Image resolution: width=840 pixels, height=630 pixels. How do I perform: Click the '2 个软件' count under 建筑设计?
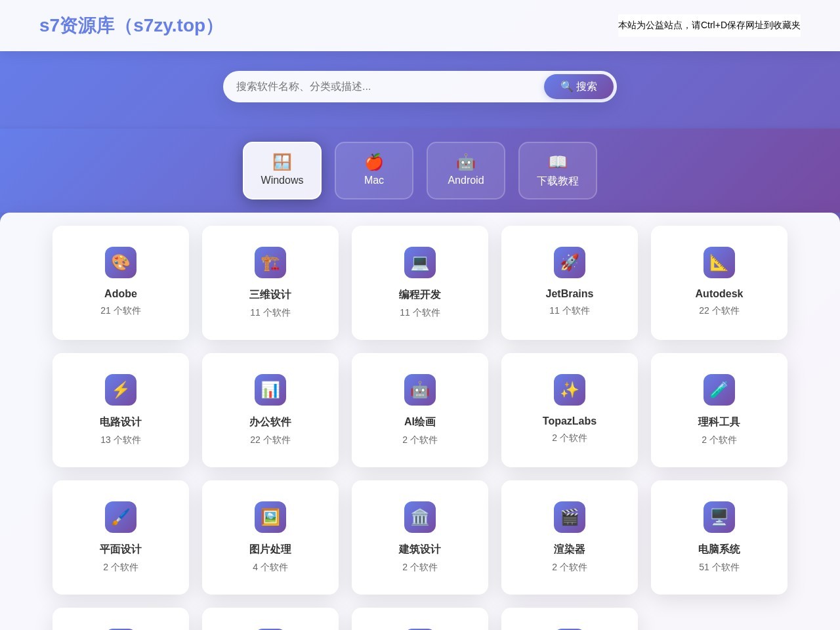tap(420, 567)
